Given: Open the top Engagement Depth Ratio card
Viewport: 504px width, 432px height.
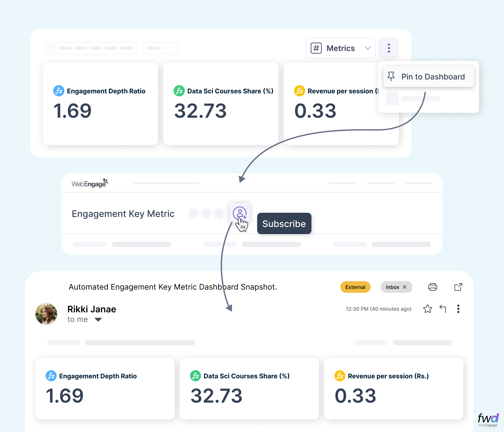Looking at the screenshot, I should coord(100,103).
